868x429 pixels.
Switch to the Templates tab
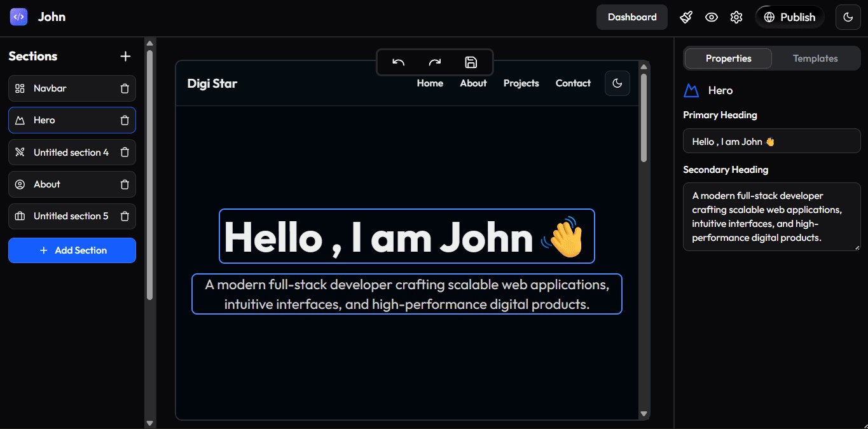point(815,58)
